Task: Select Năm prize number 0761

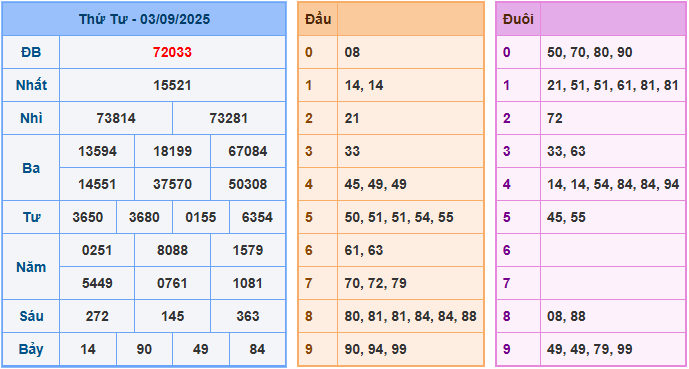Action: pyautogui.click(x=172, y=283)
